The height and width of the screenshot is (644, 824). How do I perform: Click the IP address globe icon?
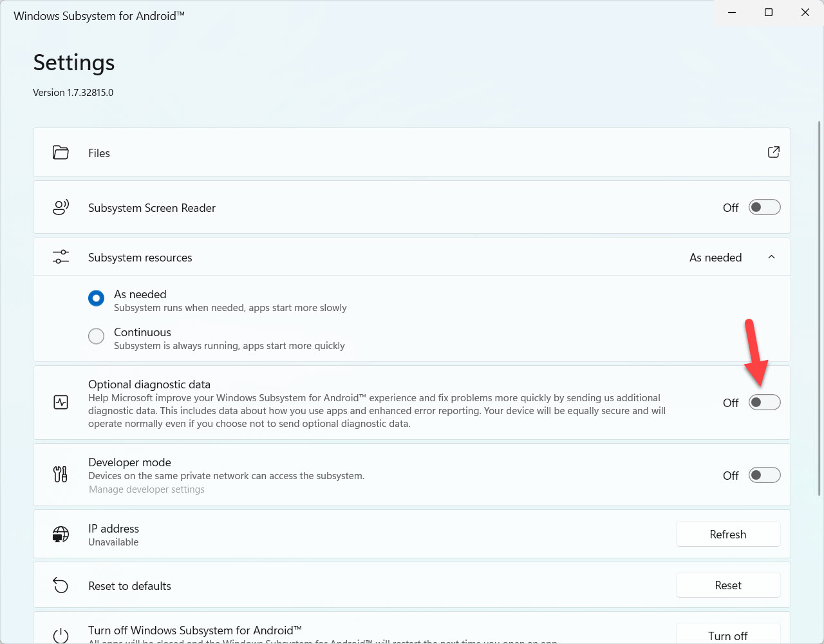[61, 535]
